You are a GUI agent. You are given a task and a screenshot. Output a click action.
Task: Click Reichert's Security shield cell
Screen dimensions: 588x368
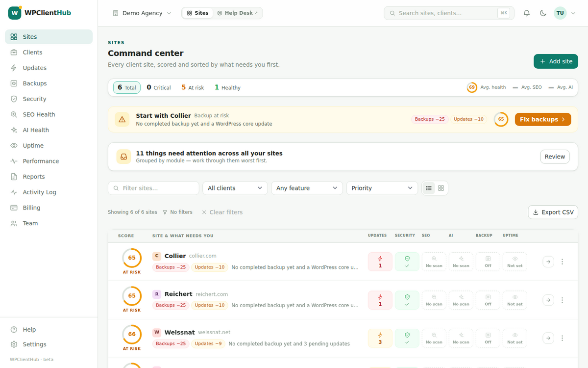(x=407, y=300)
